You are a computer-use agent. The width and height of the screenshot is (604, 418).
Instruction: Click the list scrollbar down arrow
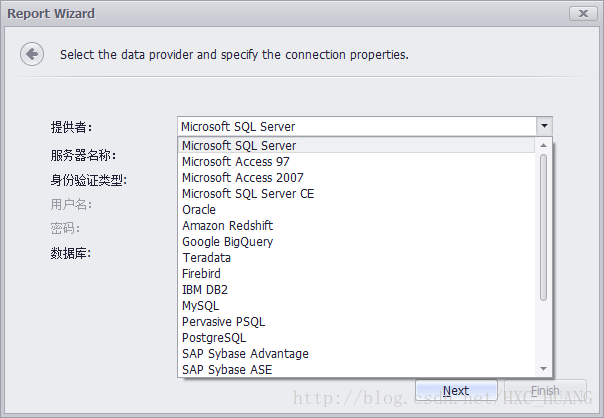click(x=544, y=369)
